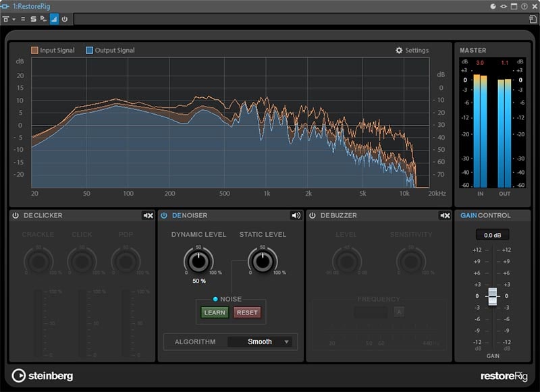Image resolution: width=540 pixels, height=392 pixels.
Task: Click the signal routing icon after the S button
Action: [x=43, y=20]
